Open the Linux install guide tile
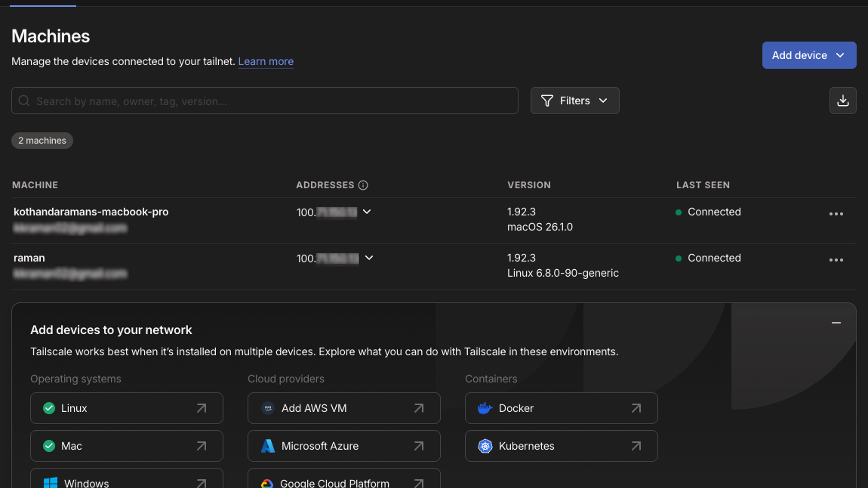 [x=126, y=408]
